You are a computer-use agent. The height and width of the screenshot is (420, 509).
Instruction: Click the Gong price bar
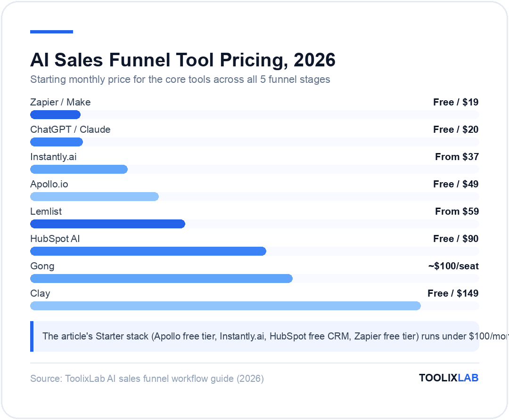[x=161, y=279]
